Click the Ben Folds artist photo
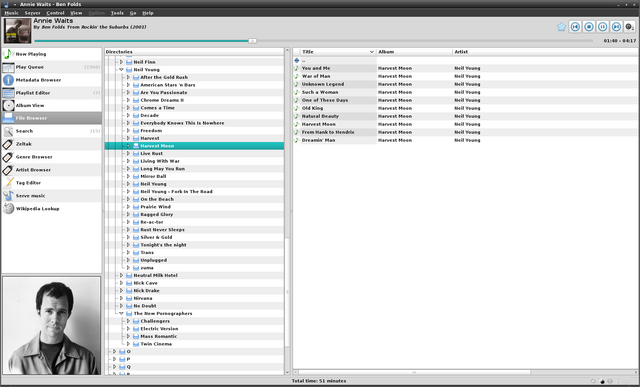The width and height of the screenshot is (640, 387). click(x=51, y=325)
